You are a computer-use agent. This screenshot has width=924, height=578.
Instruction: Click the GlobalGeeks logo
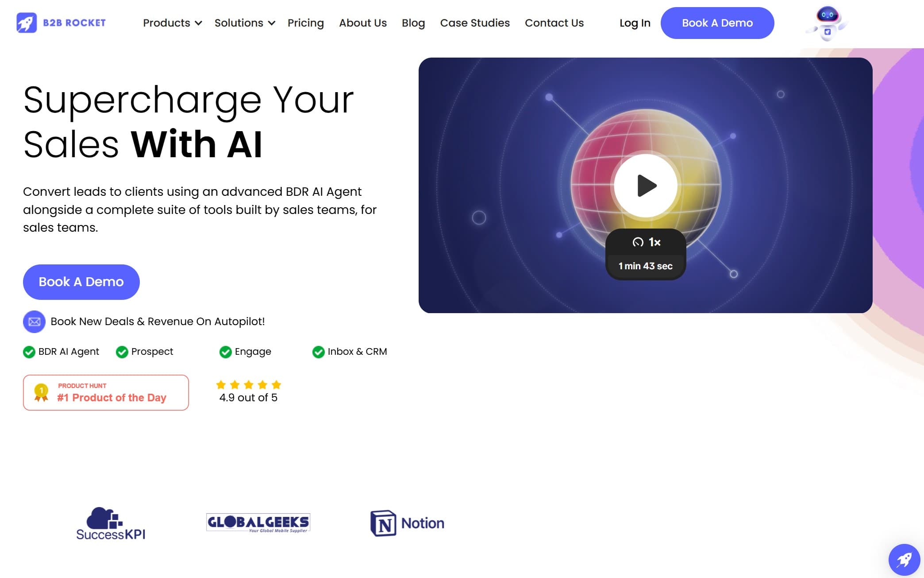coord(258,523)
